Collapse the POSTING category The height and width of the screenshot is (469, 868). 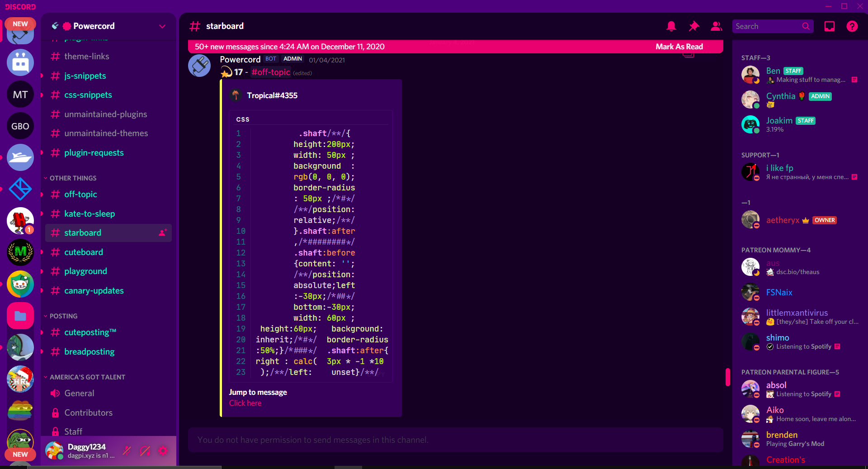click(x=63, y=316)
